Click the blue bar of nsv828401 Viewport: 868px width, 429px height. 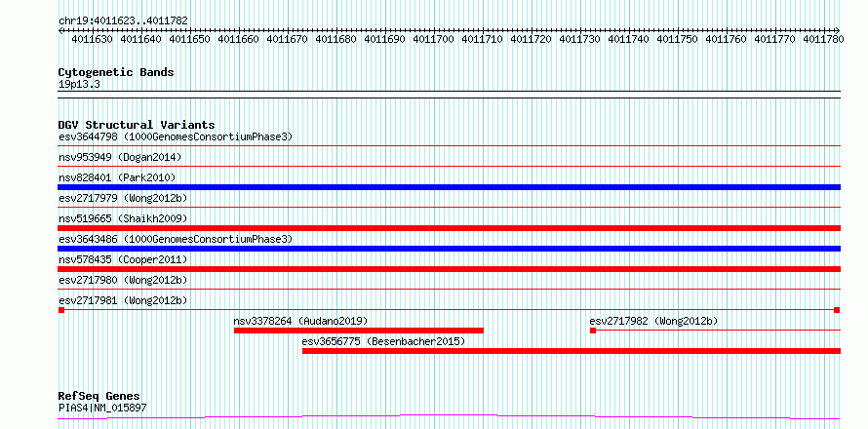tap(450, 187)
